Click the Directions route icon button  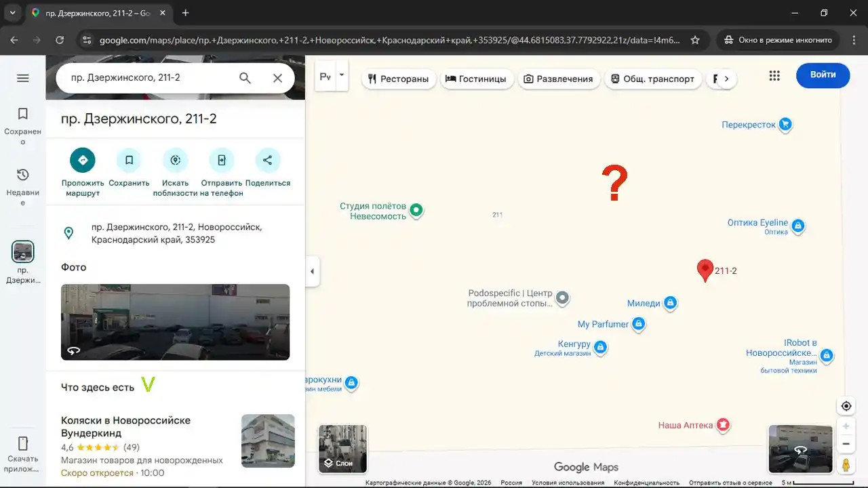(83, 160)
